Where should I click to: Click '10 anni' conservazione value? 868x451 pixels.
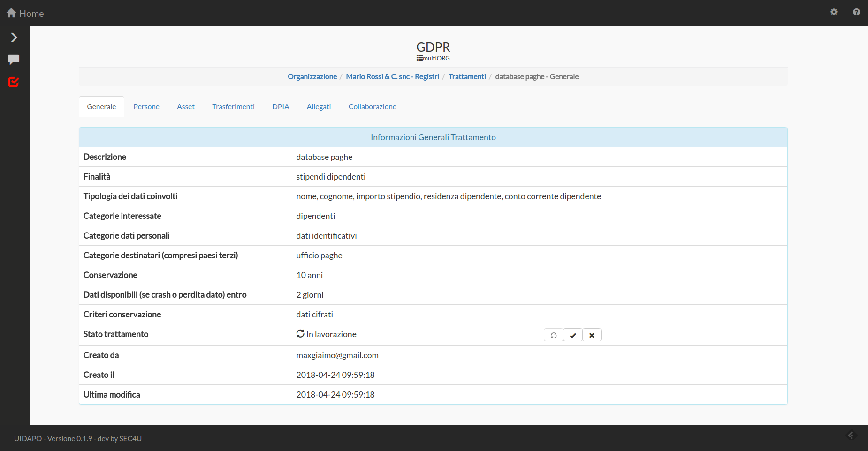[x=310, y=275]
